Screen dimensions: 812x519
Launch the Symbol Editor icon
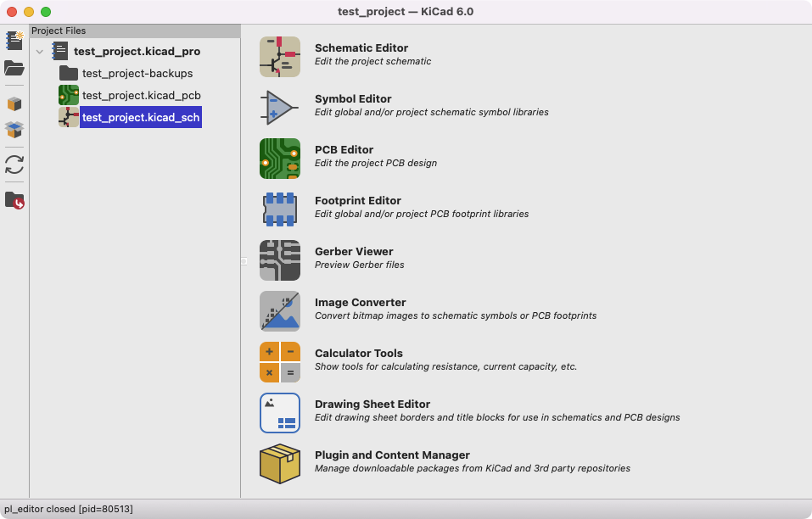click(x=280, y=108)
